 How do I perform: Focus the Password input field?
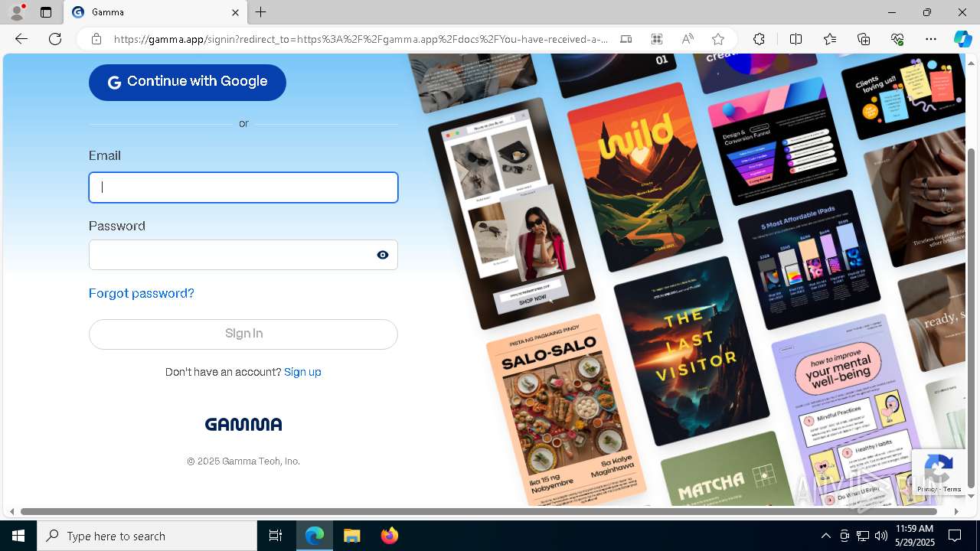pos(243,255)
